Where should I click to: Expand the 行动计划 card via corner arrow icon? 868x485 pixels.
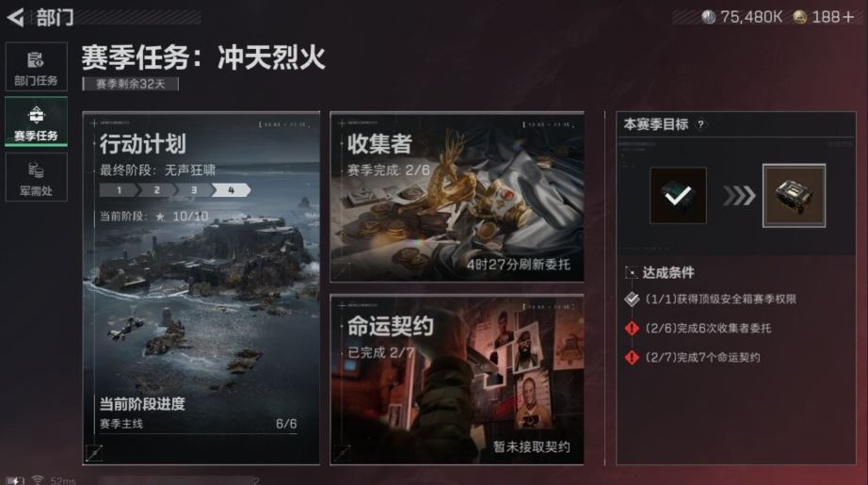[x=94, y=453]
